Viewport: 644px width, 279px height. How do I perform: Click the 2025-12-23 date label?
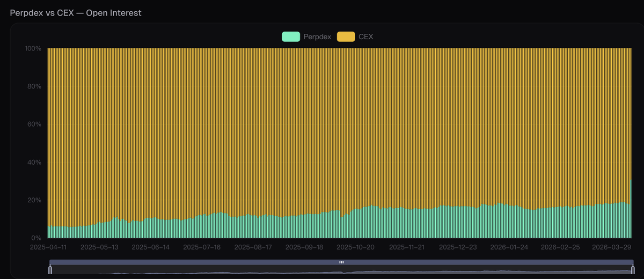click(458, 247)
